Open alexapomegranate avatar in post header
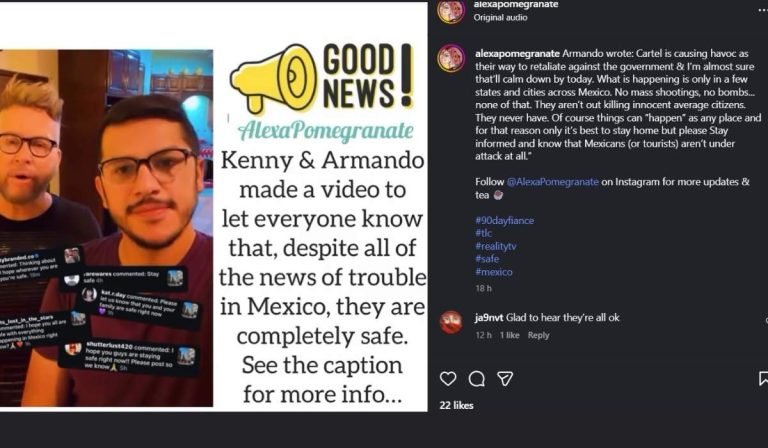Screen dimensions: 768x448 (x=451, y=11)
